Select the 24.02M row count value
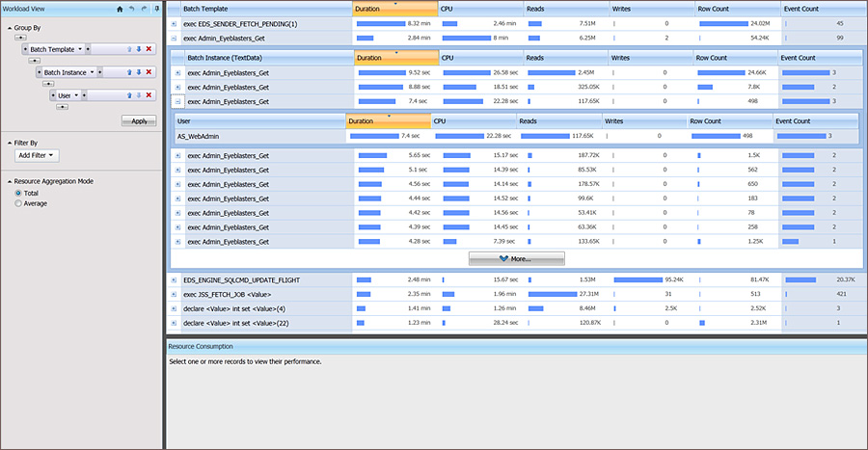Viewport: 868px width, 450px height. pos(760,23)
